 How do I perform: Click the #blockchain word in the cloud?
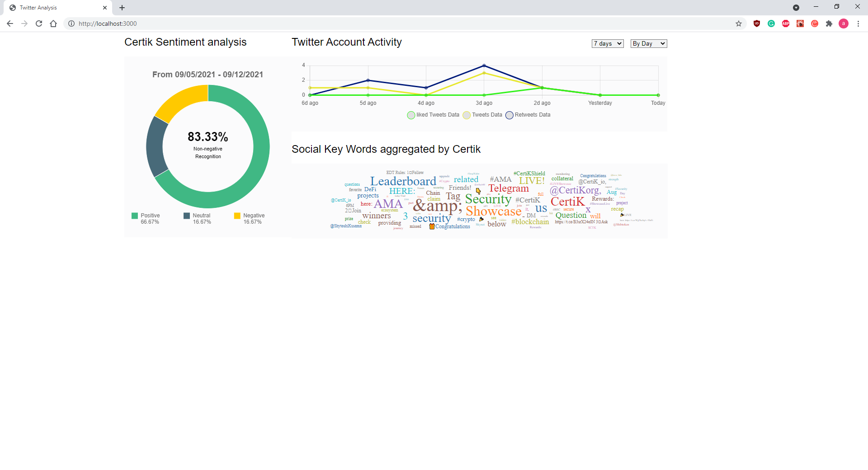(x=530, y=222)
